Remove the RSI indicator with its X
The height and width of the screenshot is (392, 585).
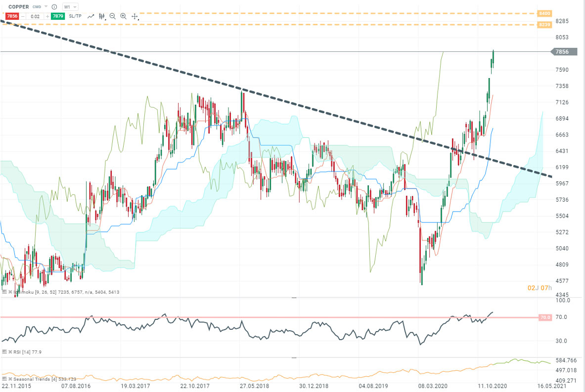tap(10, 352)
